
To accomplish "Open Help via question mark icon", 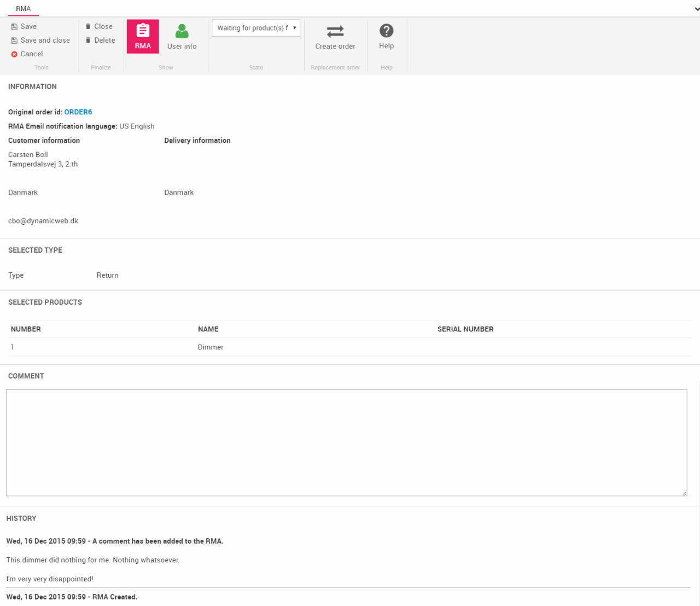I will [x=386, y=31].
